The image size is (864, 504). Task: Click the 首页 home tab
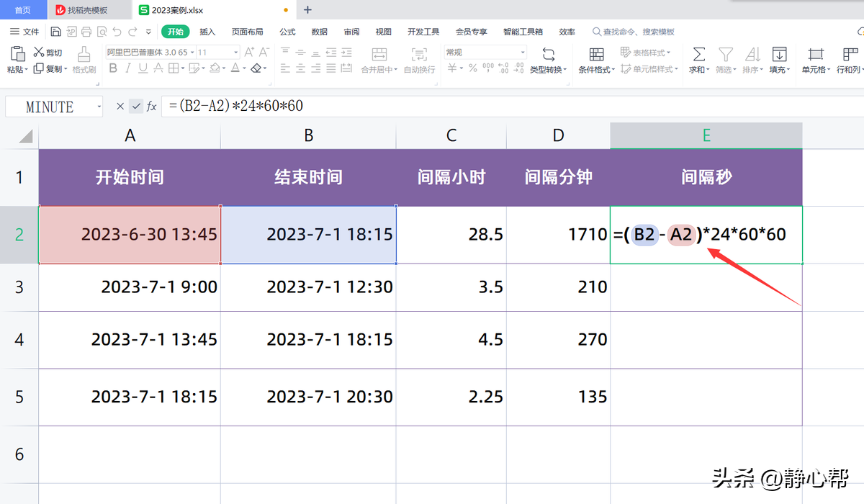23,10
